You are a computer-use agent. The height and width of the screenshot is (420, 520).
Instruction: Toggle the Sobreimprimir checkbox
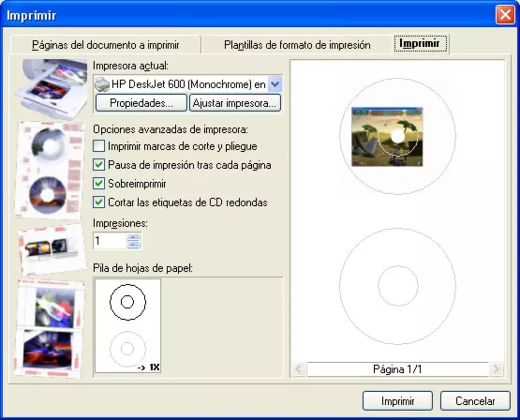(99, 183)
